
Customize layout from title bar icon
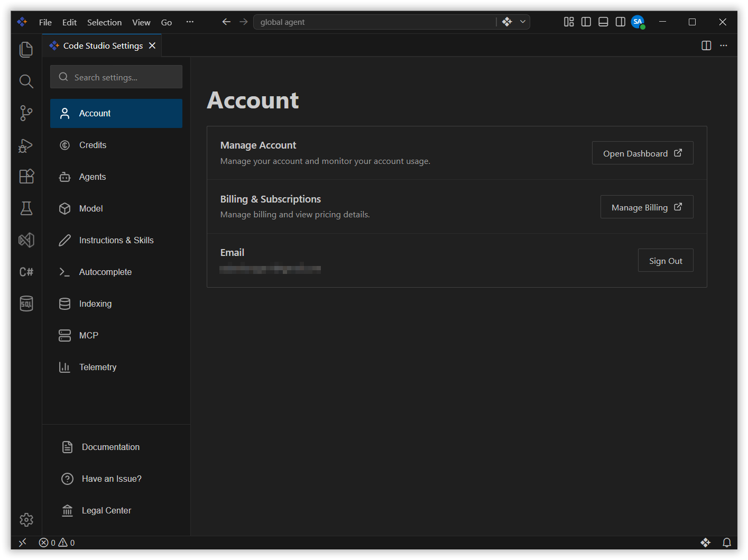569,22
